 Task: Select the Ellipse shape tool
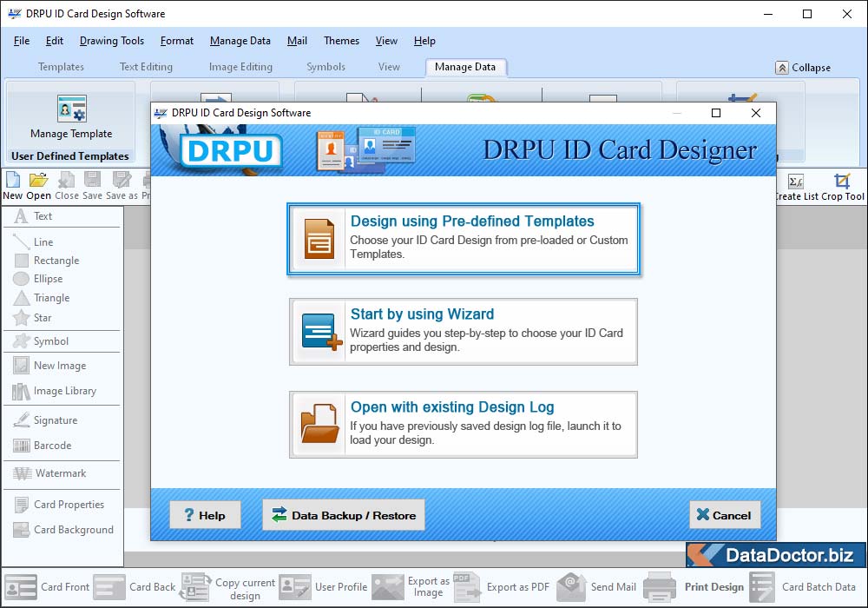pos(37,279)
